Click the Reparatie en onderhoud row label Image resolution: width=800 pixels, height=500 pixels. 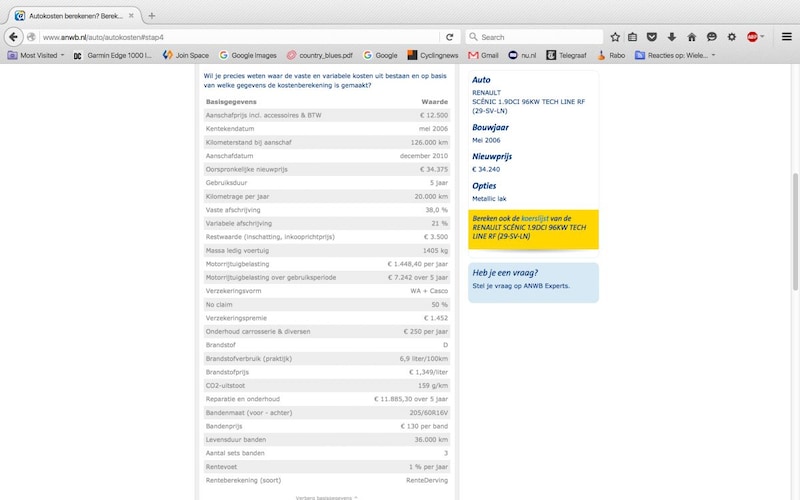242,399
